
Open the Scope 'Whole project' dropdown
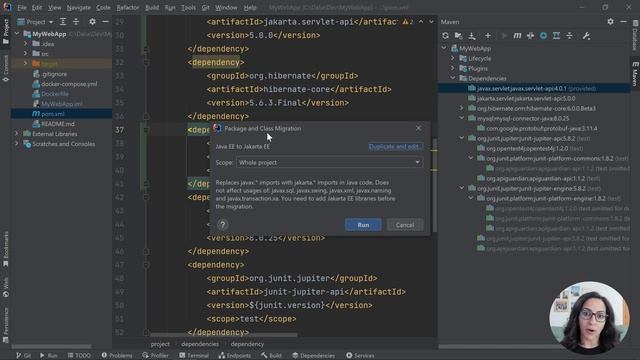[x=329, y=162]
